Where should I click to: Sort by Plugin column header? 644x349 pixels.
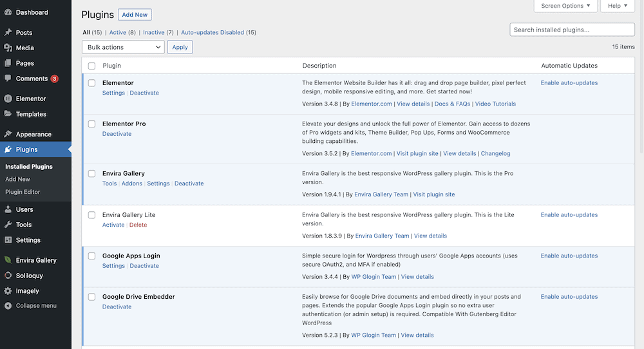point(111,66)
